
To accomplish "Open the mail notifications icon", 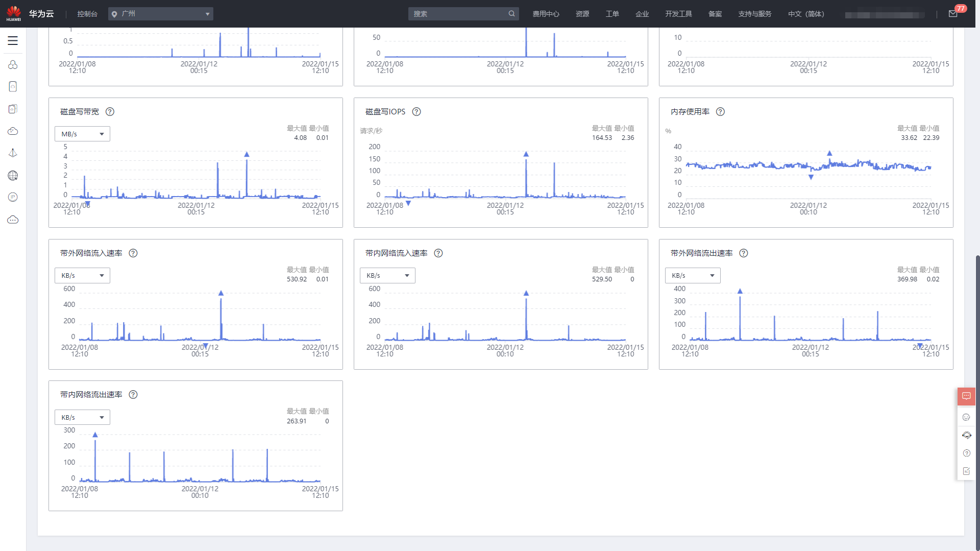I will (953, 14).
